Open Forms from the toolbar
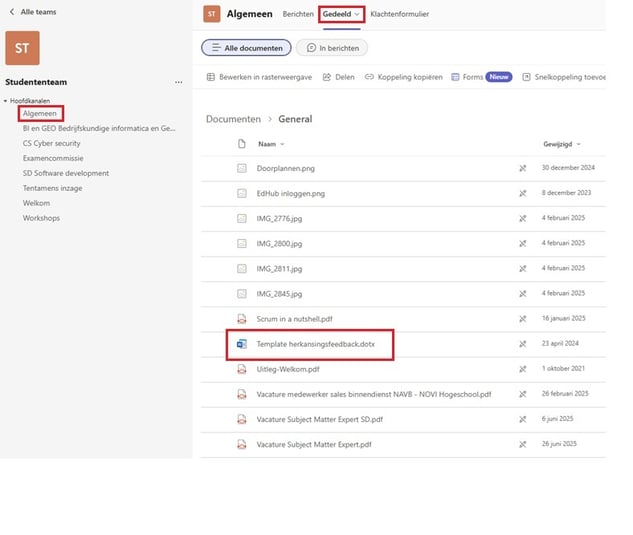Screen dimensions: 633x535 tap(467, 77)
